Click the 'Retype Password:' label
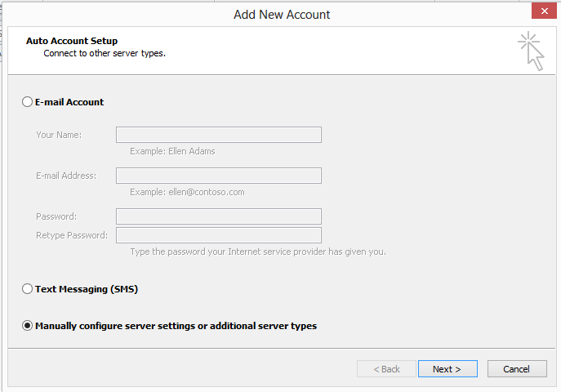The image size is (561, 392). click(72, 235)
